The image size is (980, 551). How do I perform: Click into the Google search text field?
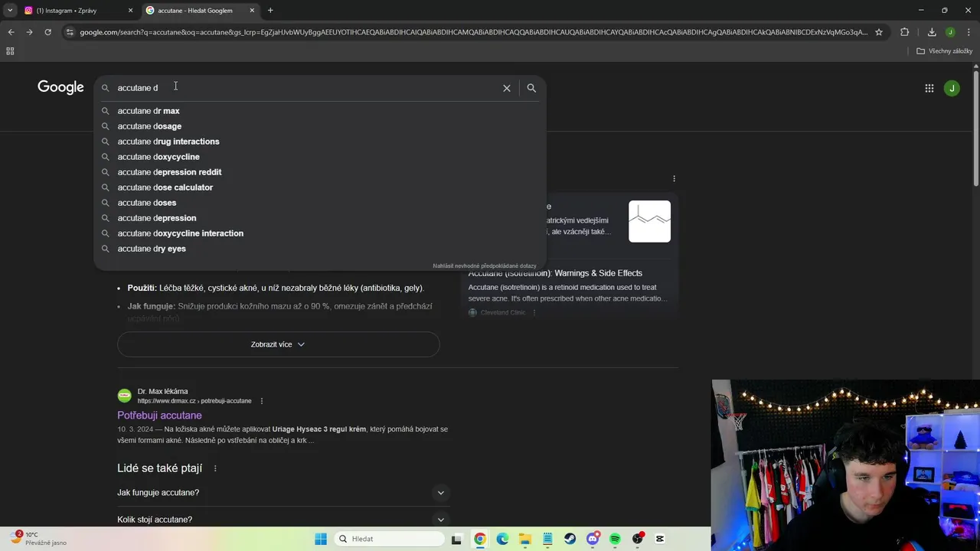[306, 88]
